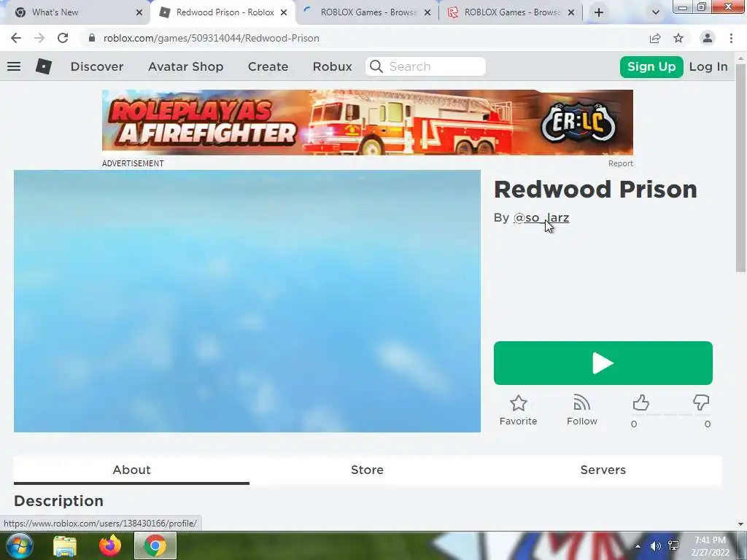Open Chrome three-dot menu
747x560 pixels.
[731, 38]
